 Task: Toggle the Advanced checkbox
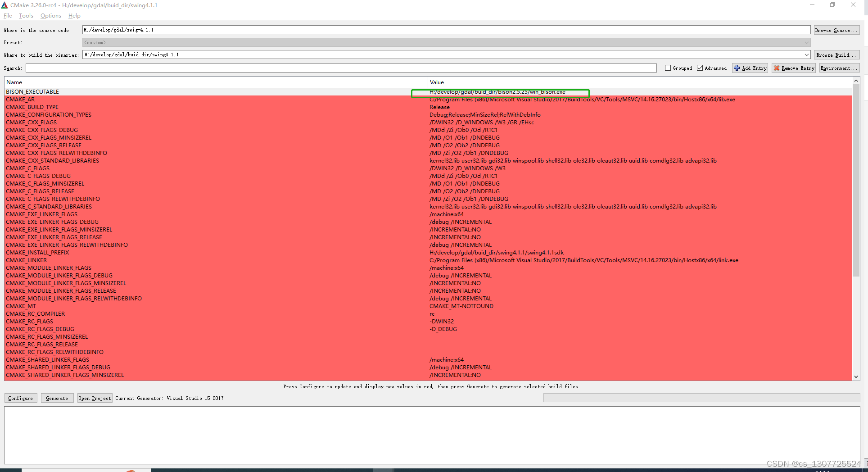pyautogui.click(x=700, y=68)
